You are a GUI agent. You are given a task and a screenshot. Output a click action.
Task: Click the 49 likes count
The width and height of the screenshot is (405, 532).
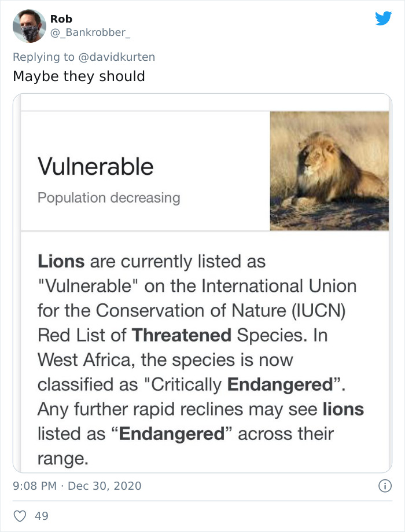(x=42, y=515)
